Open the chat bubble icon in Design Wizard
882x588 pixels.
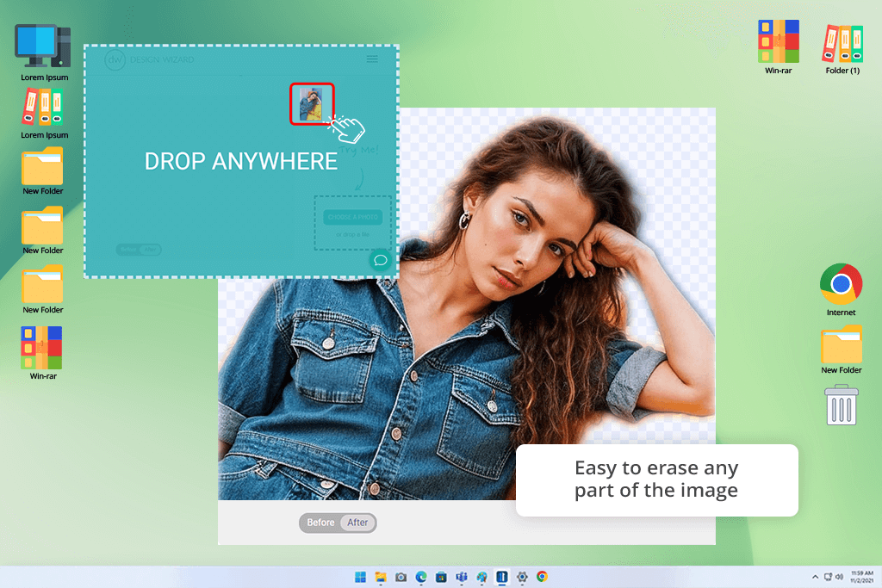[380, 260]
